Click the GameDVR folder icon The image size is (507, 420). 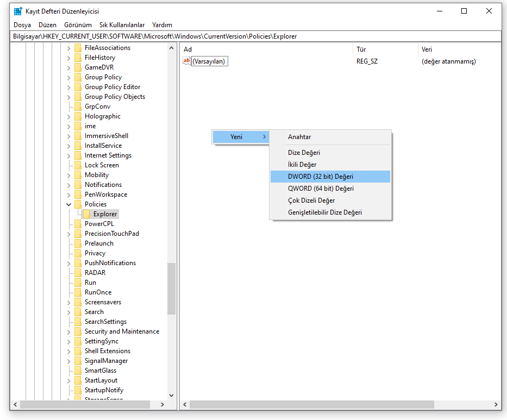click(x=78, y=67)
